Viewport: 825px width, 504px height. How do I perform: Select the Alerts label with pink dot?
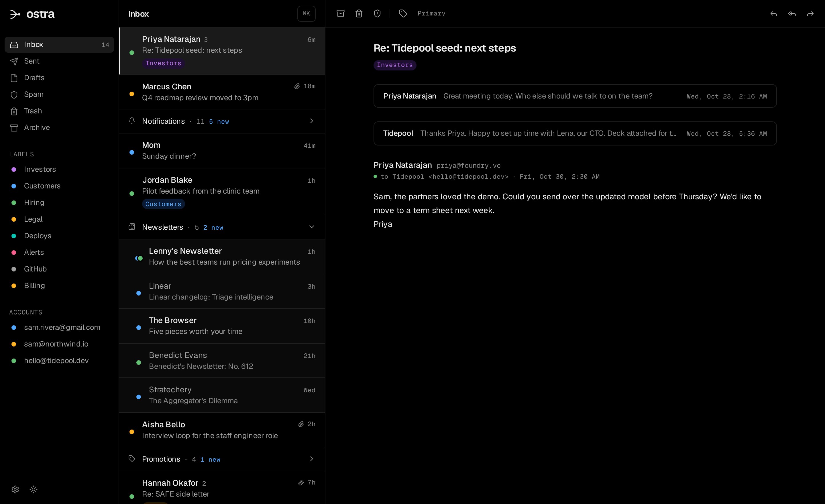pyautogui.click(x=59, y=252)
